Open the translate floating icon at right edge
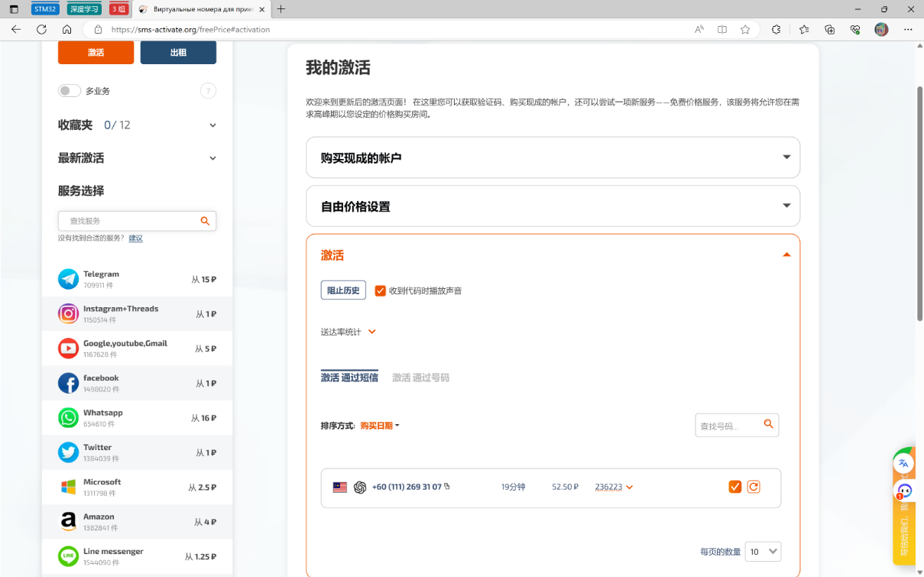The height and width of the screenshot is (577, 924). [x=904, y=462]
